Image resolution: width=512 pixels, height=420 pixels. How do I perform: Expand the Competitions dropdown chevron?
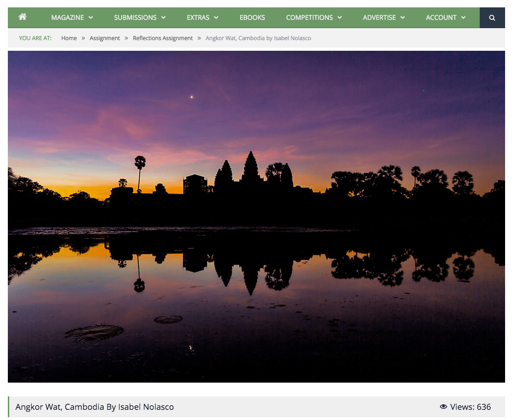[339, 18]
